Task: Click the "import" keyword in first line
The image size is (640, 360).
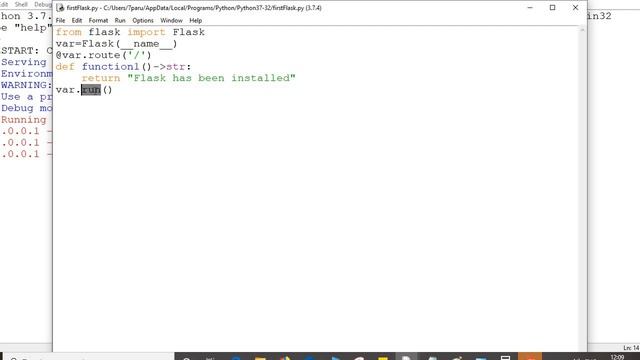Action: coord(146,32)
